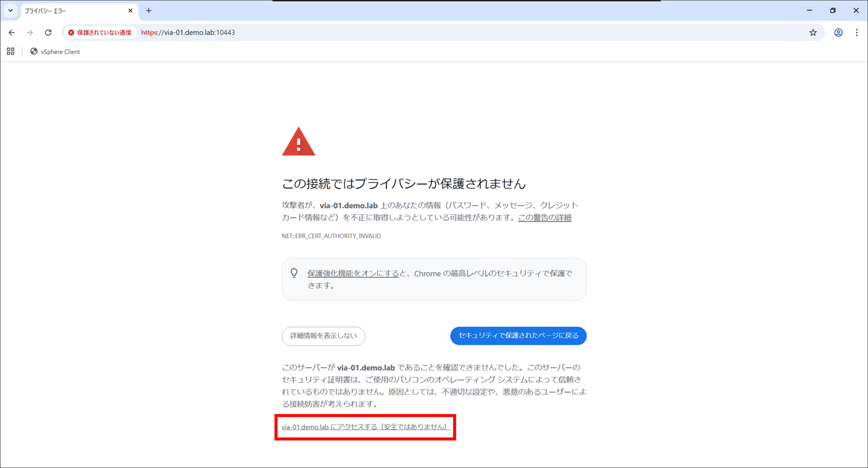Viewport: 868px width, 468px height.
Task: Expand details with 詳細情報を表示しない button
Action: point(323,336)
